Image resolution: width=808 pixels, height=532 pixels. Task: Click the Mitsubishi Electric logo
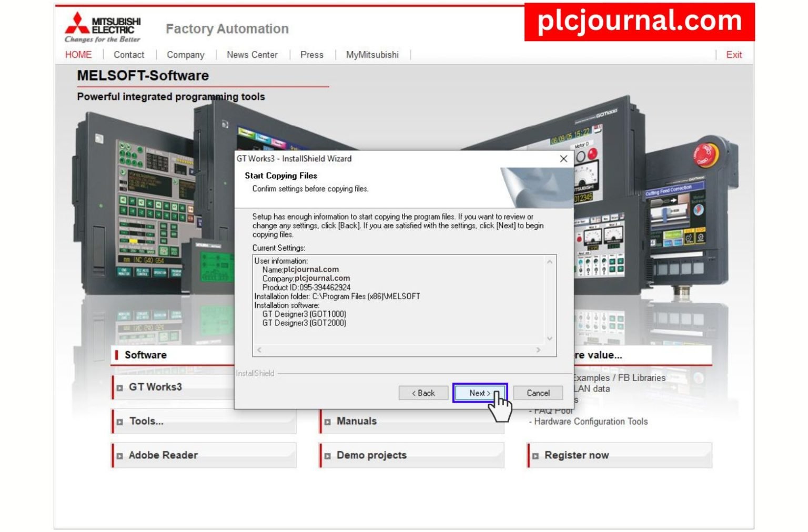click(103, 26)
